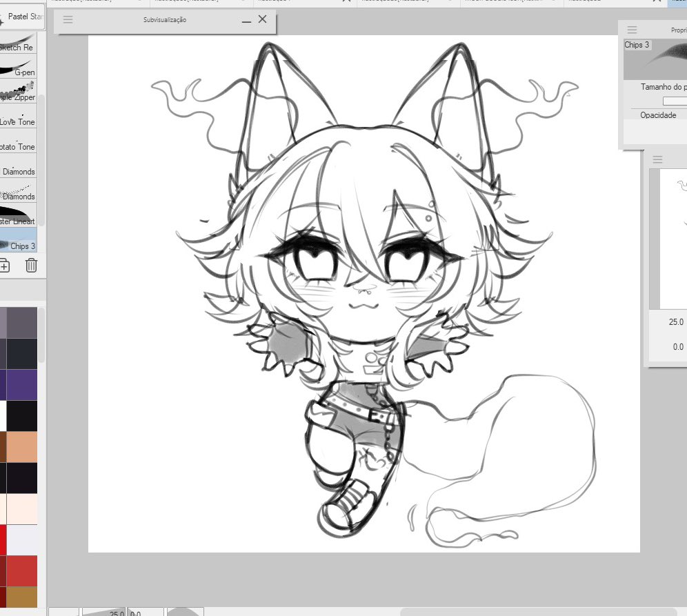Pick the slate gray color swatch
This screenshot has width=687, height=616.
coord(22,323)
